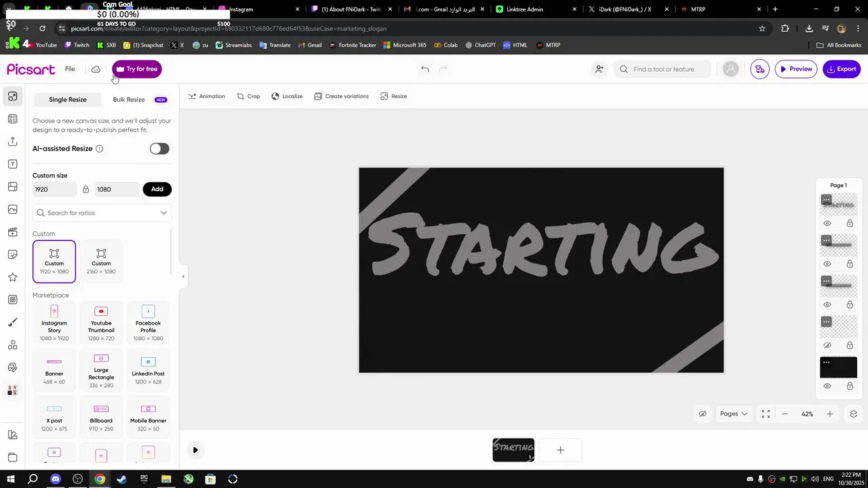This screenshot has height=488, width=868.
Task: Show the hidden empty layer
Action: tap(827, 346)
